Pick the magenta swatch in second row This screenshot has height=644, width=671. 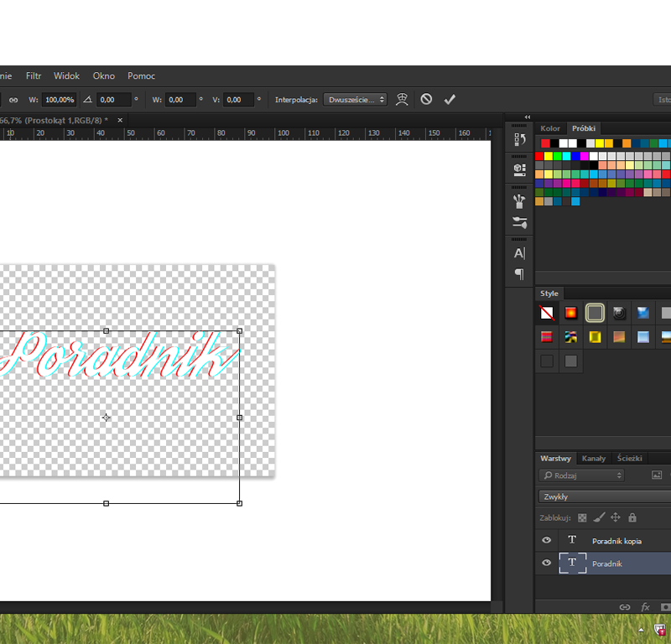pyautogui.click(x=584, y=156)
